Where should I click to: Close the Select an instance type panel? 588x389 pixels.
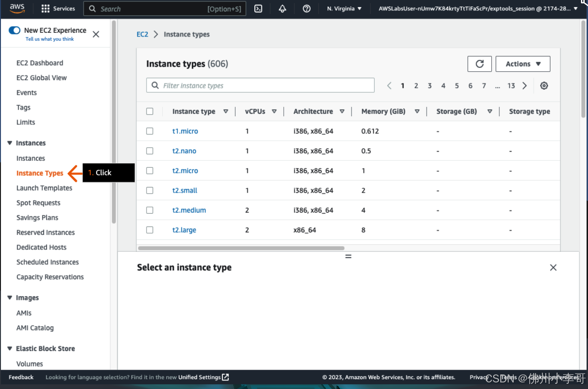tap(553, 268)
